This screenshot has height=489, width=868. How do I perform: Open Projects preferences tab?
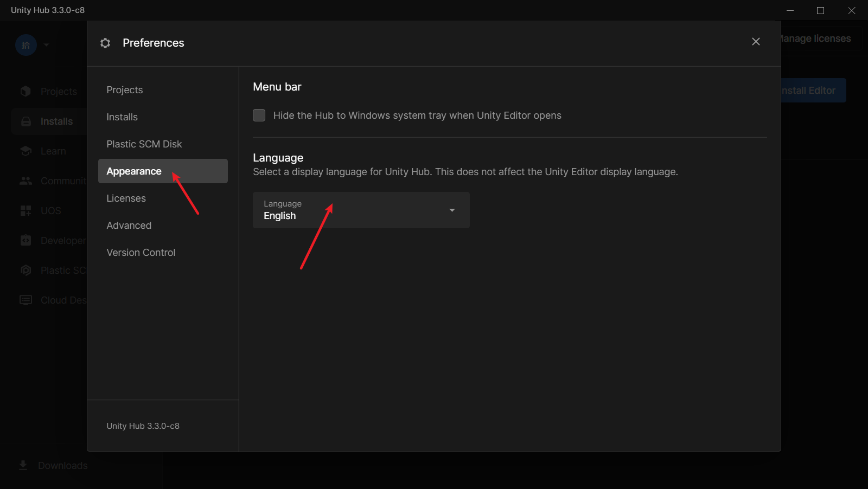163,90
